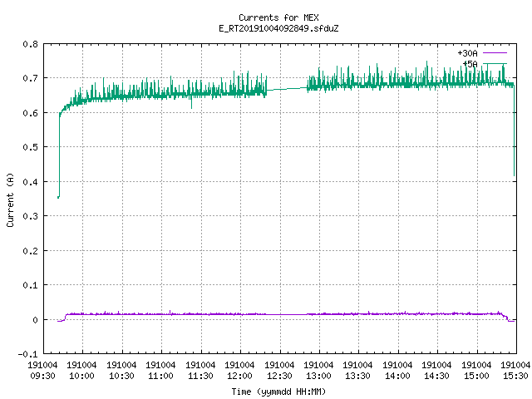The width and height of the screenshot is (532, 399).
Task: Click the 0.3 y-axis tick label
Action: (30, 216)
